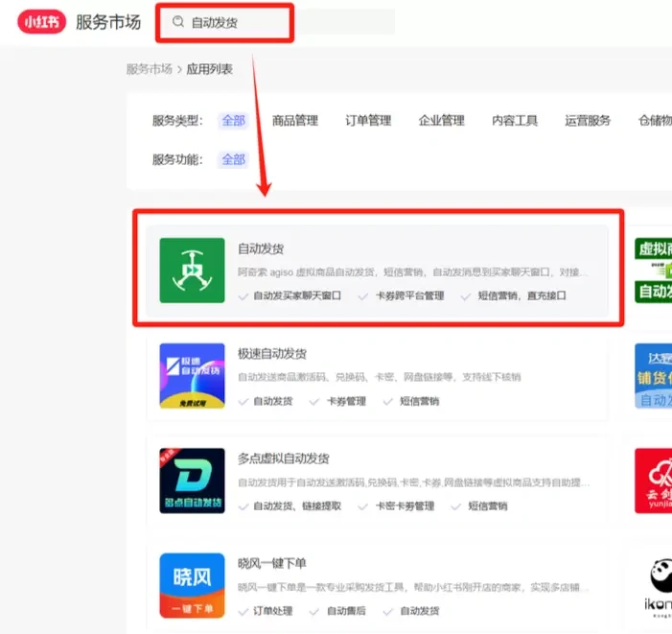This screenshot has height=634, width=672.
Task: Click the 极速自动发货 app icon
Action: tap(192, 376)
